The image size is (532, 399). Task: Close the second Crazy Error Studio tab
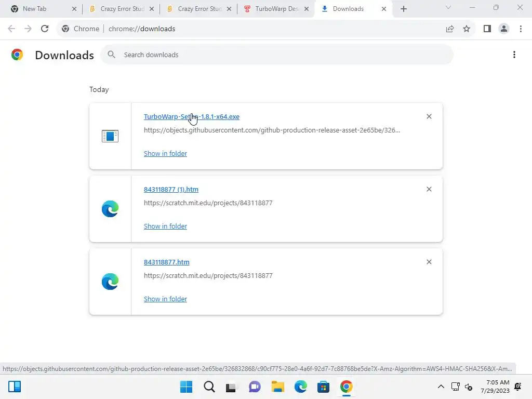coord(229,9)
